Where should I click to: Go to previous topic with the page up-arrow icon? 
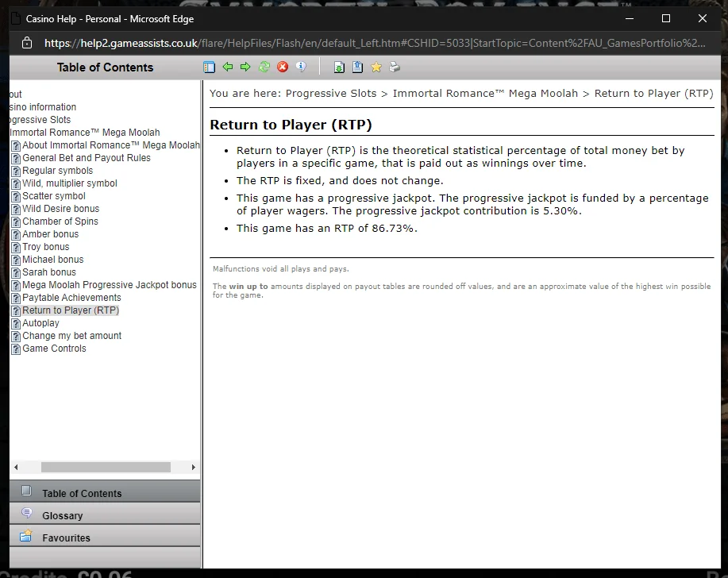coord(357,67)
